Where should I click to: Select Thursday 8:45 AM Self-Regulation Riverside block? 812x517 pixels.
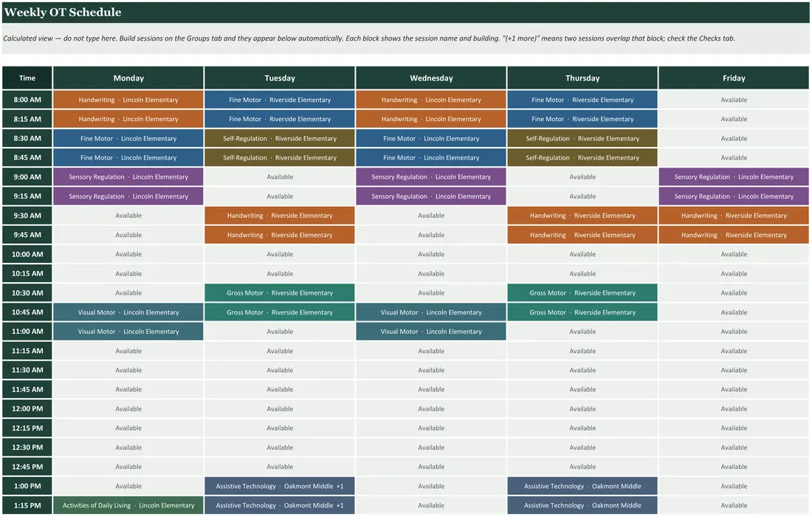582,157
